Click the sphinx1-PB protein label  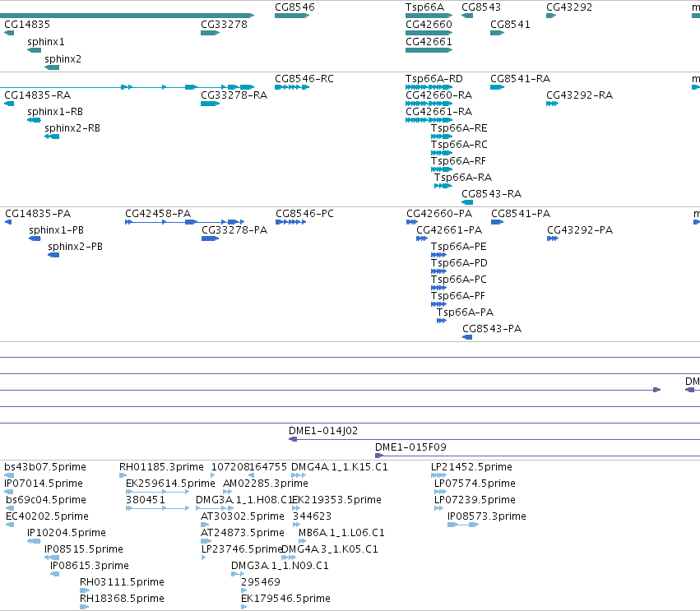coord(56,230)
